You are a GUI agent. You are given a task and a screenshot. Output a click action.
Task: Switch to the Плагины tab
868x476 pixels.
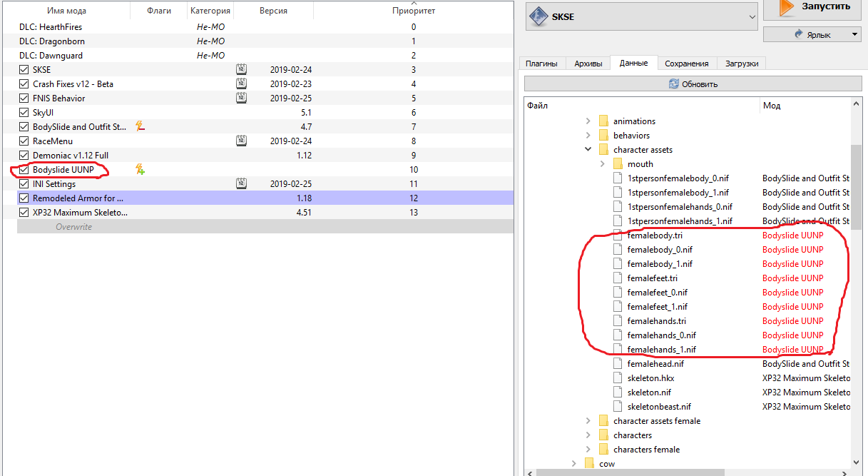click(541, 64)
